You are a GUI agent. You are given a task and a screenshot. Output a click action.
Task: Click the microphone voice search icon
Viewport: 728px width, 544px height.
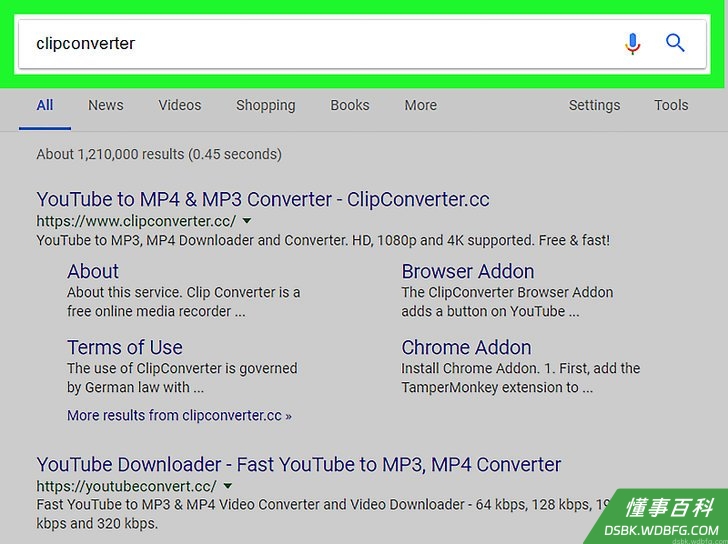tap(632, 44)
